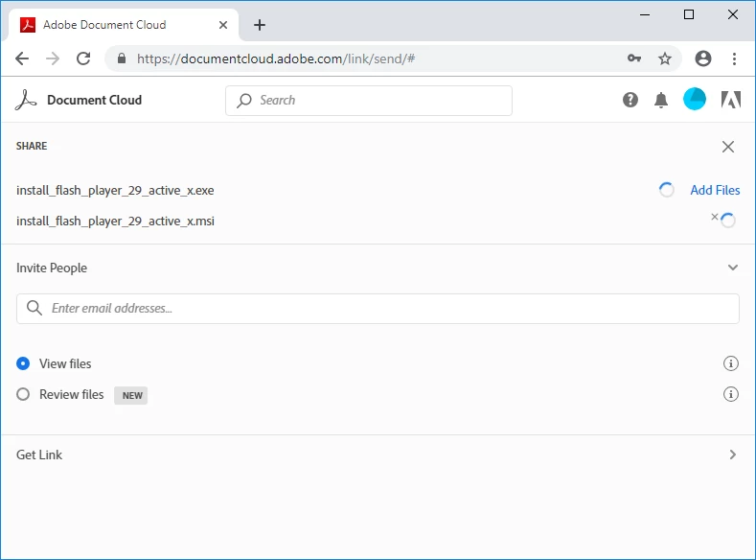Click the magnifier icon in Search box
This screenshot has height=560, width=756.
click(244, 101)
